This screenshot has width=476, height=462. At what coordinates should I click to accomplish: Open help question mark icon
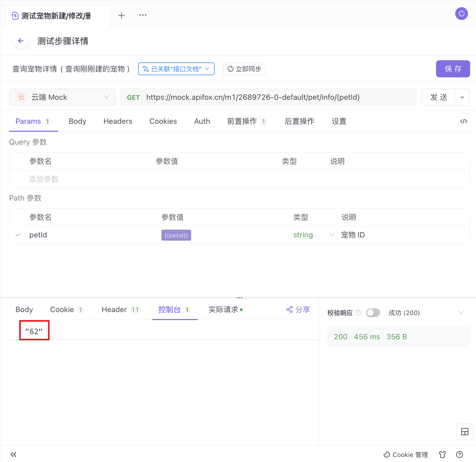[x=459, y=455]
